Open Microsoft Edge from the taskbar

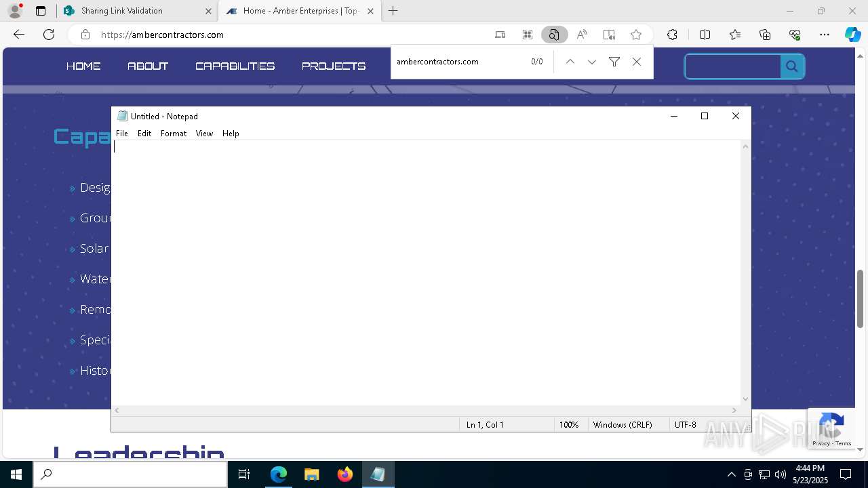click(279, 474)
